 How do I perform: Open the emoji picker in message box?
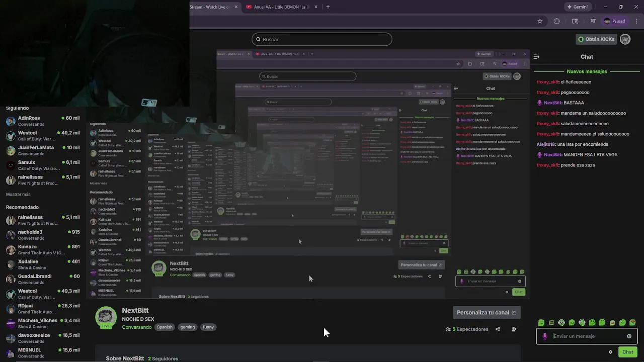click(x=629, y=336)
